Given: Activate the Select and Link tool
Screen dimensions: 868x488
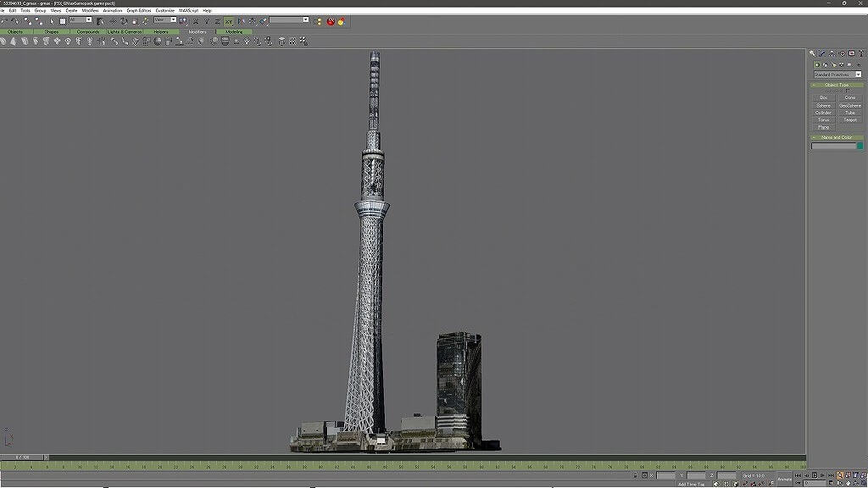Looking at the screenshot, I should point(28,21).
